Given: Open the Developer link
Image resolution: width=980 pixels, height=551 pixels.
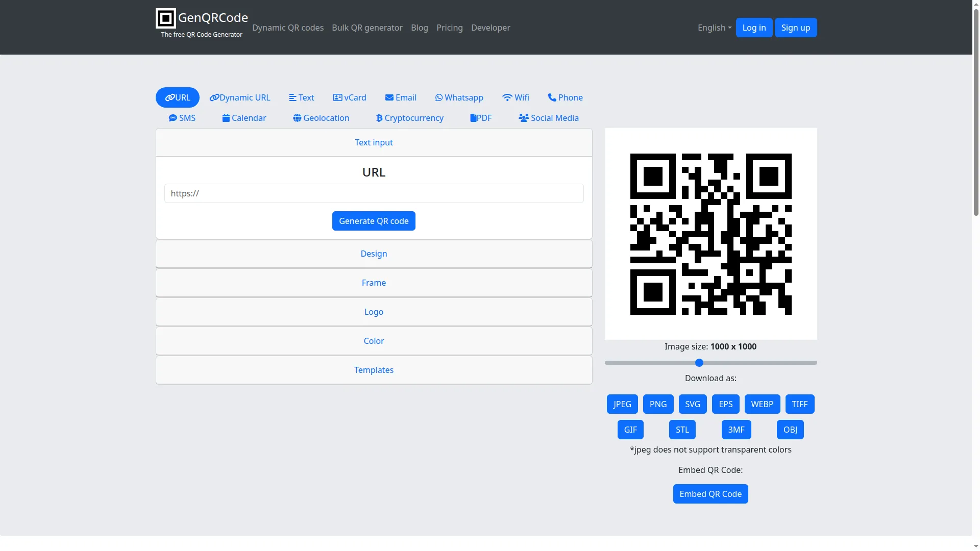Looking at the screenshot, I should 491,28.
